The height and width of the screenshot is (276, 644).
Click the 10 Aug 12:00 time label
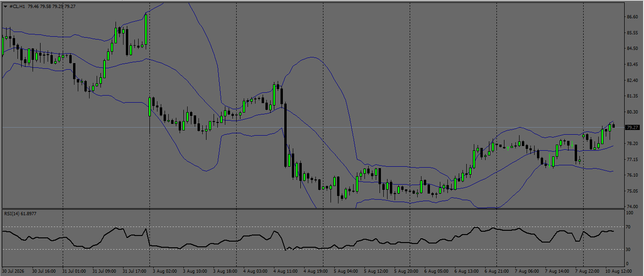(618, 271)
